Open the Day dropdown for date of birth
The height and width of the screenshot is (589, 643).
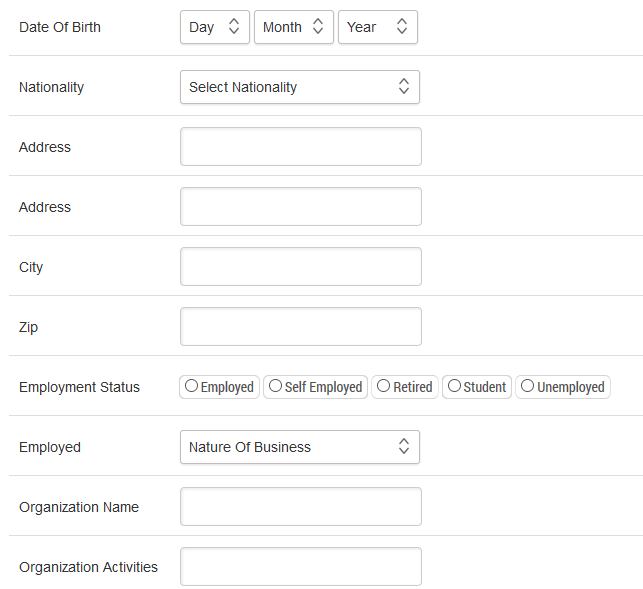point(215,27)
